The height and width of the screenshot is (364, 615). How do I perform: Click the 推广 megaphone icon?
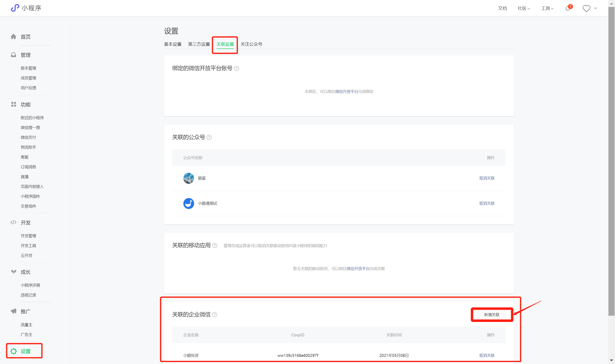14,311
